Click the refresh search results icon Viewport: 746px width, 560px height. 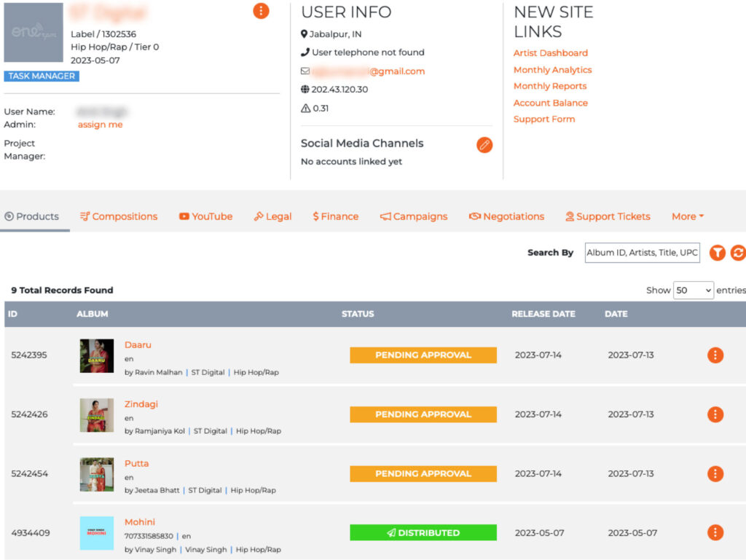[739, 253]
